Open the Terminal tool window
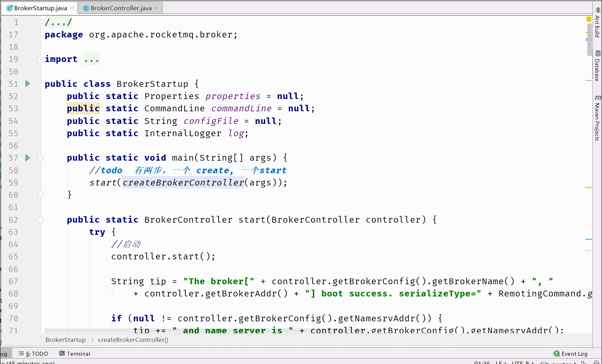This screenshot has width=602, height=364. (75, 354)
